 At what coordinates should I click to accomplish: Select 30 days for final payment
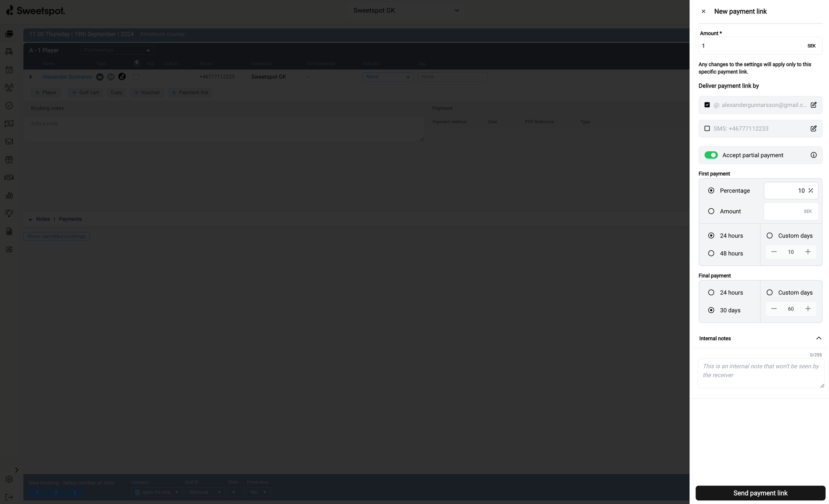(711, 310)
